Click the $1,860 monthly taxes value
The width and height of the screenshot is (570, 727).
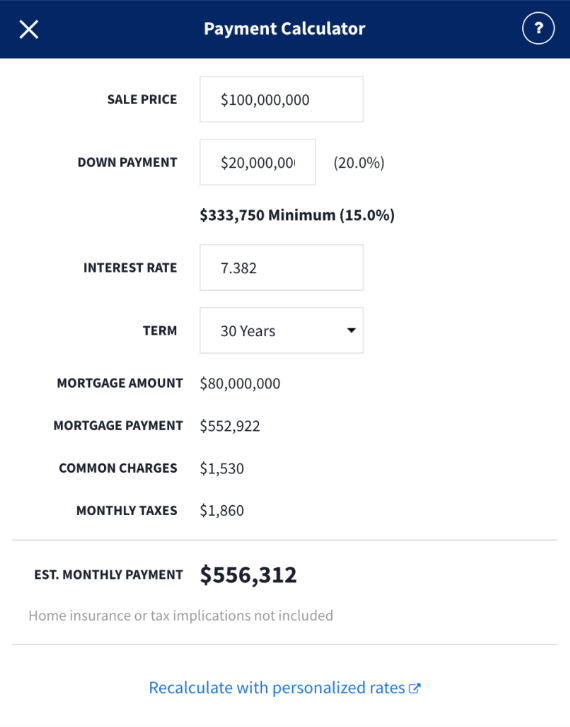tap(222, 510)
